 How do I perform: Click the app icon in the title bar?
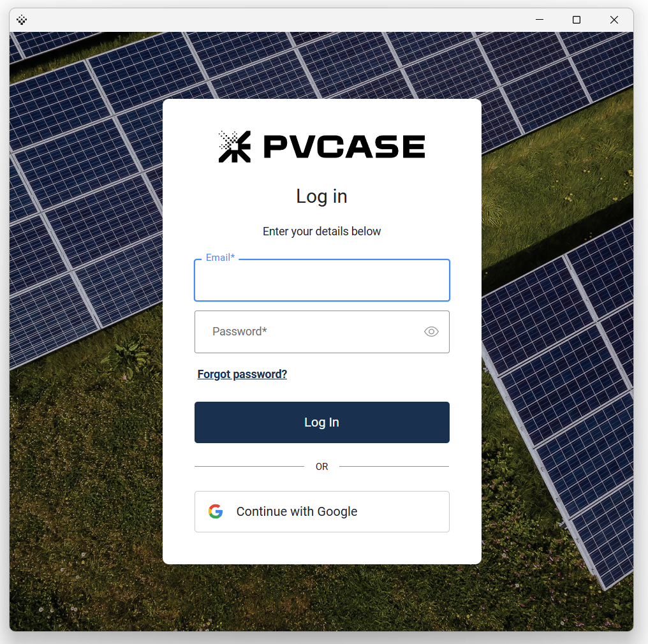click(22, 20)
